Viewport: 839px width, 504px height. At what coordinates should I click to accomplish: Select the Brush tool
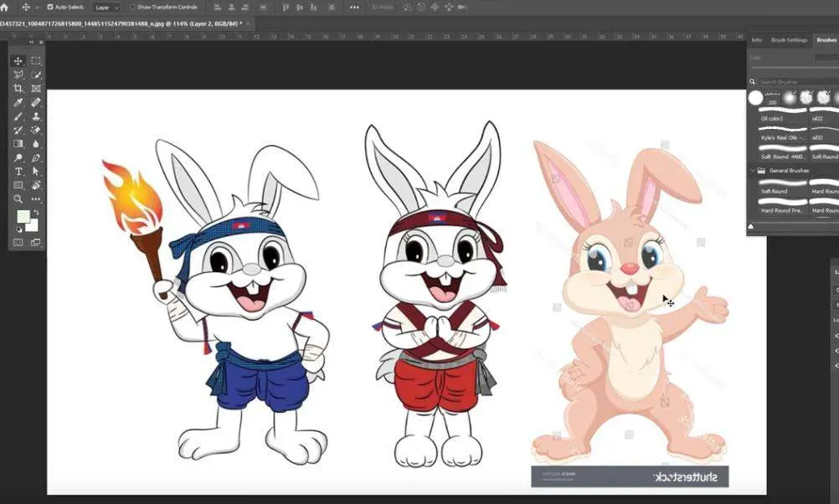pos(18,116)
